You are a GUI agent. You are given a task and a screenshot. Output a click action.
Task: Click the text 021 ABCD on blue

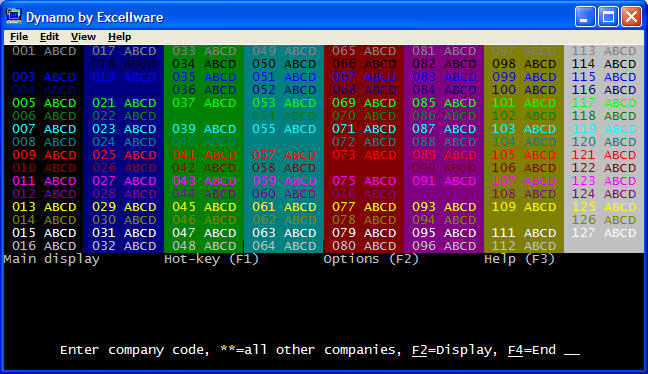coord(124,103)
